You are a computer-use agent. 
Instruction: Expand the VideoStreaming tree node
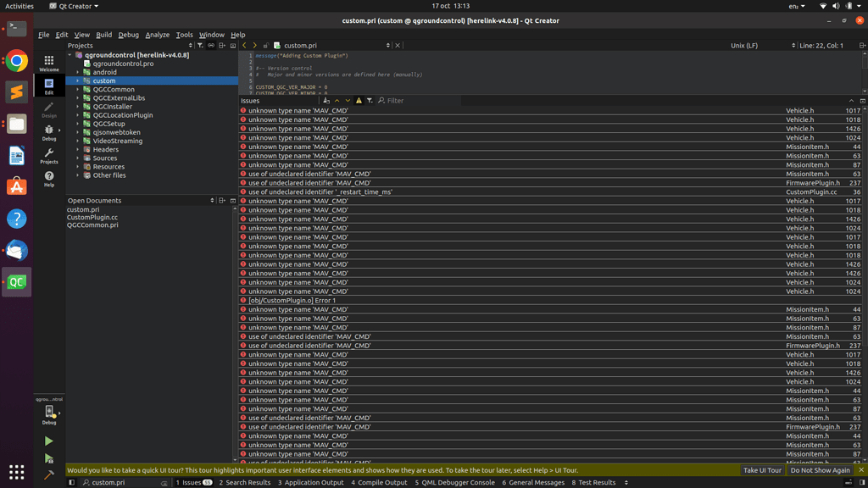(x=78, y=141)
